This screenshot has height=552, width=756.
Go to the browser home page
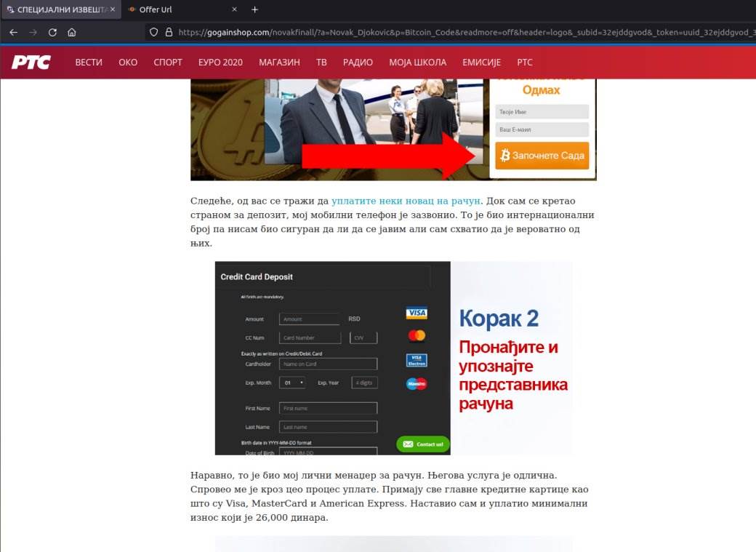coord(72,32)
